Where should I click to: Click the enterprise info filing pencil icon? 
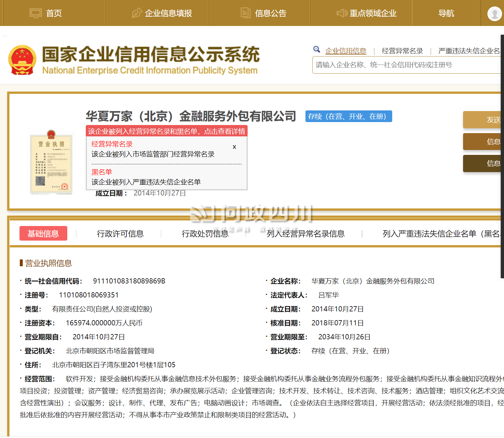click(x=137, y=13)
